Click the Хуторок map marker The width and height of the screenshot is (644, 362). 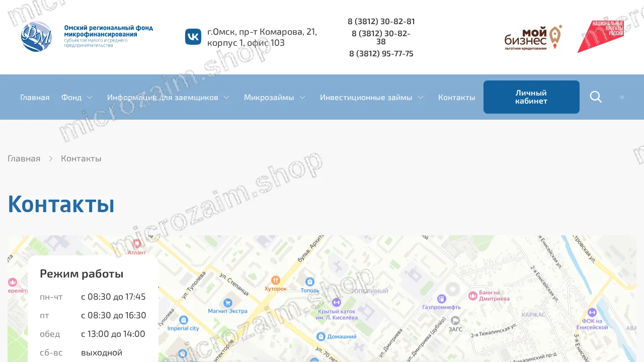[x=275, y=280]
